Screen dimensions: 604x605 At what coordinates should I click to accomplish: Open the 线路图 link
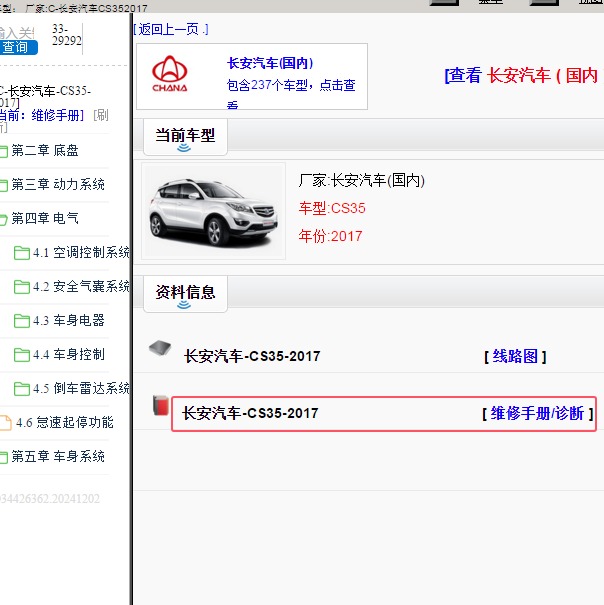coord(515,356)
